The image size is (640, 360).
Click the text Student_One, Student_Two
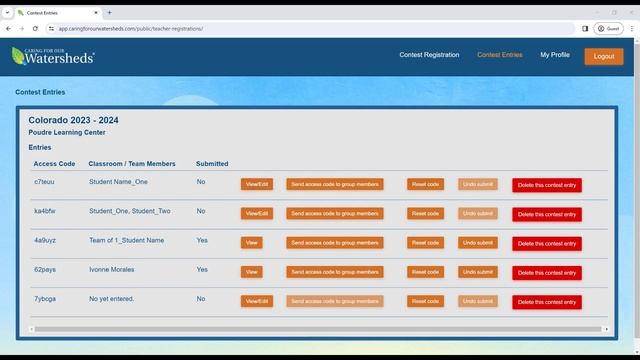coord(130,211)
